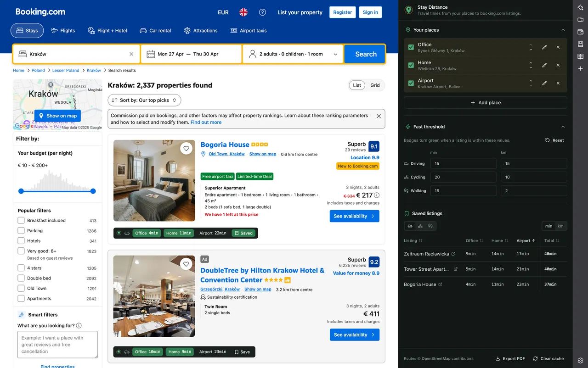
Task: Switch saved listings to walking mode
Action: pyautogui.click(x=430, y=226)
